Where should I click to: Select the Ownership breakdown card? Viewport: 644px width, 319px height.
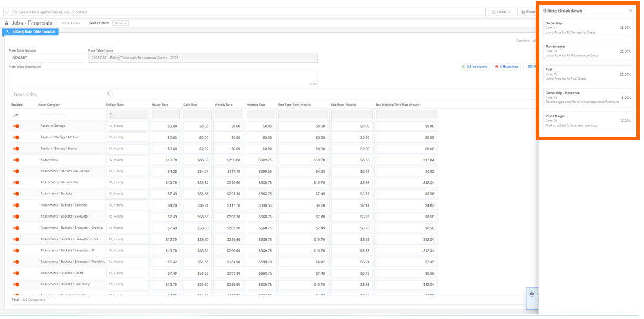pyautogui.click(x=588, y=28)
